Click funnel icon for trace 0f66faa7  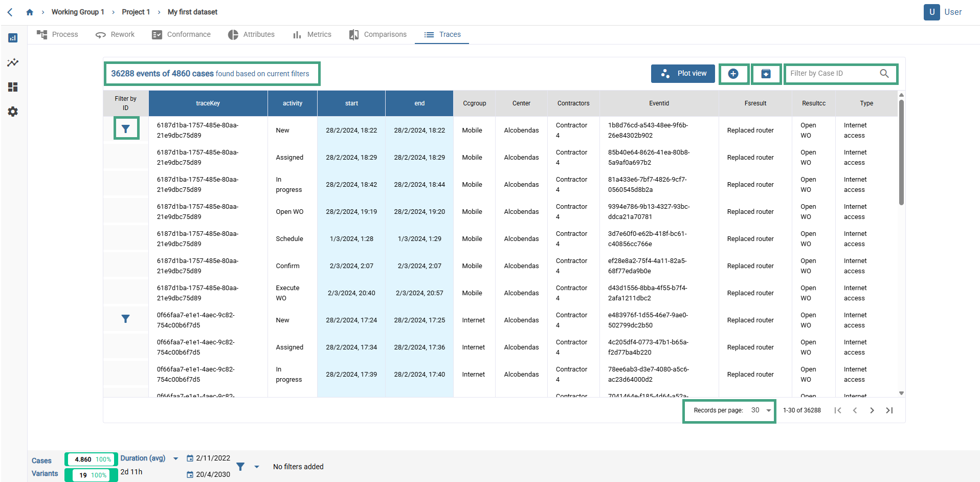126,319
